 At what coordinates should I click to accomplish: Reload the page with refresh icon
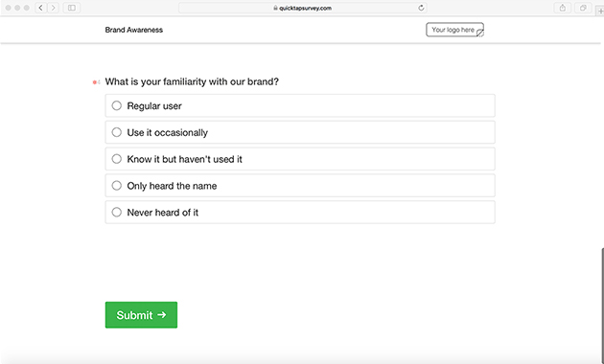tap(421, 8)
